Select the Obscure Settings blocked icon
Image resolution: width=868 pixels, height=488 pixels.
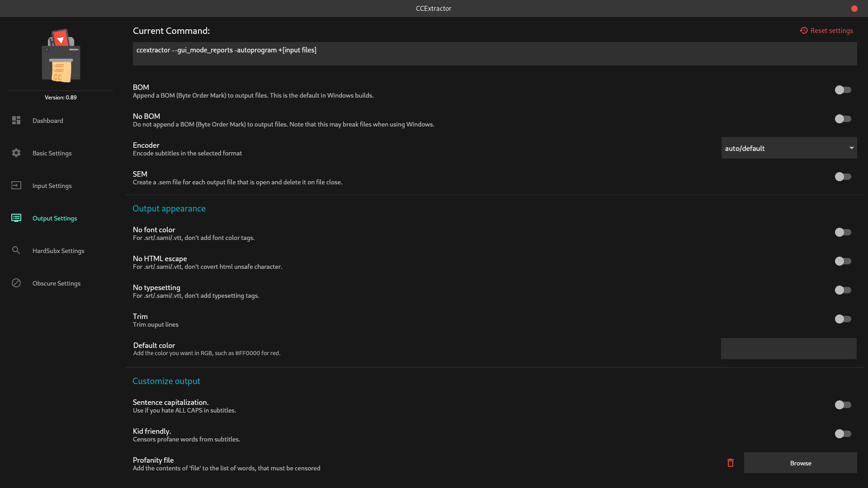click(x=16, y=283)
